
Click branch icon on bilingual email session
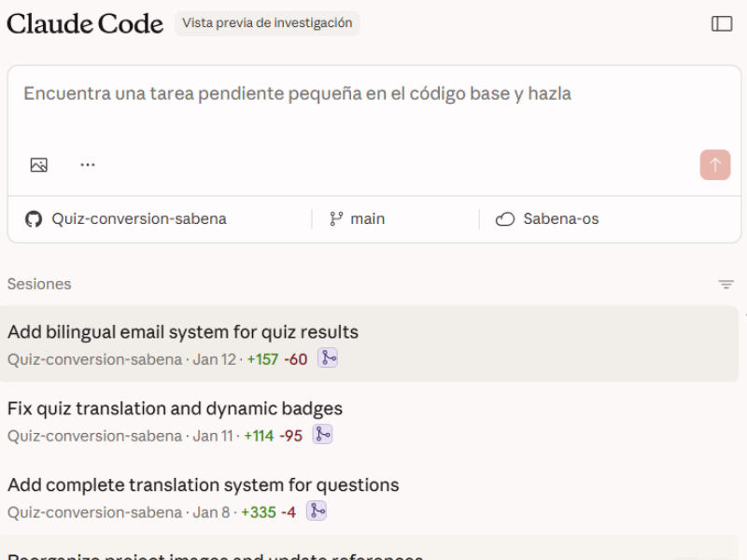pos(328,358)
